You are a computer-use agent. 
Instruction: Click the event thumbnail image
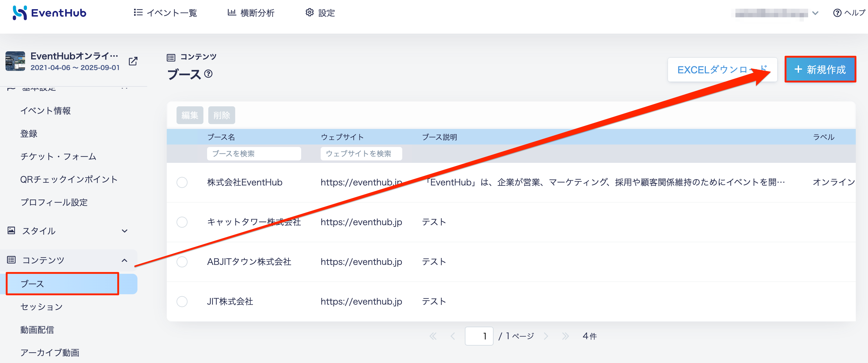pos(15,61)
